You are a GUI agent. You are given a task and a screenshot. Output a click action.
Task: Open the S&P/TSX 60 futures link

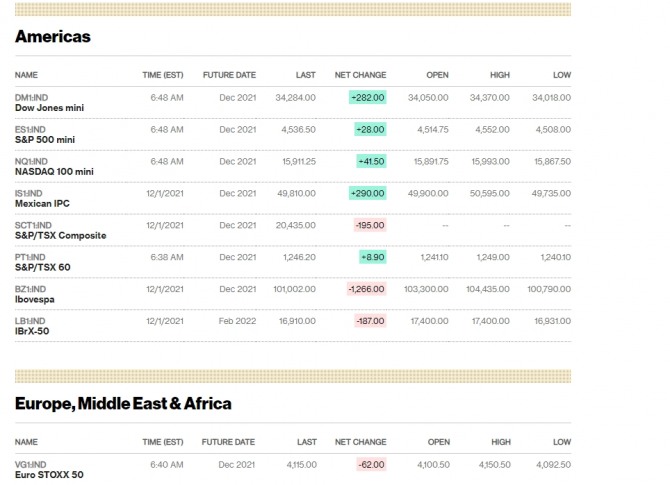click(x=41, y=267)
